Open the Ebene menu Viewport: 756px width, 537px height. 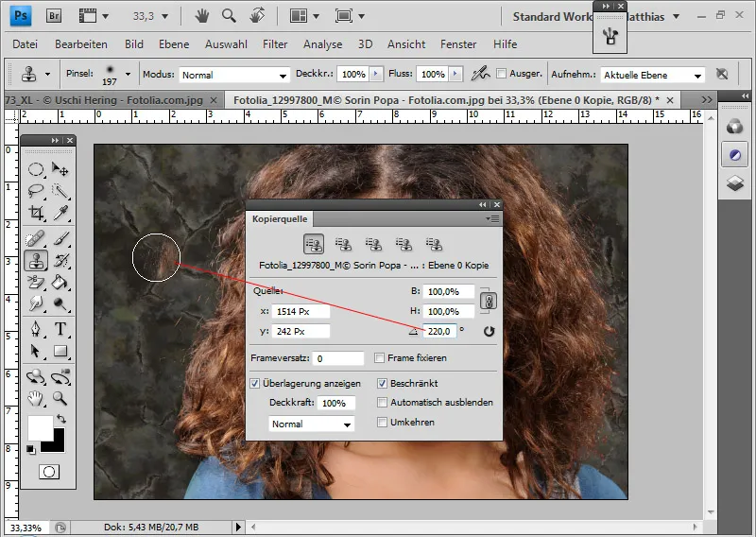(174, 44)
